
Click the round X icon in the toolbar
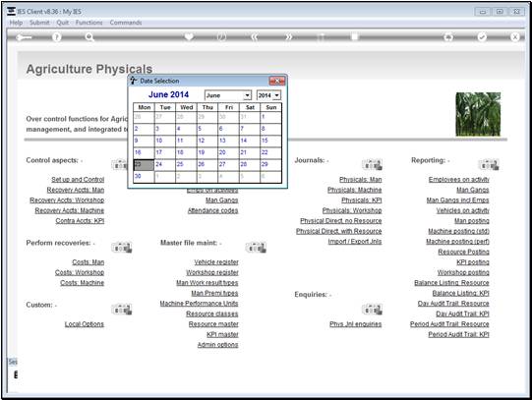514,36
